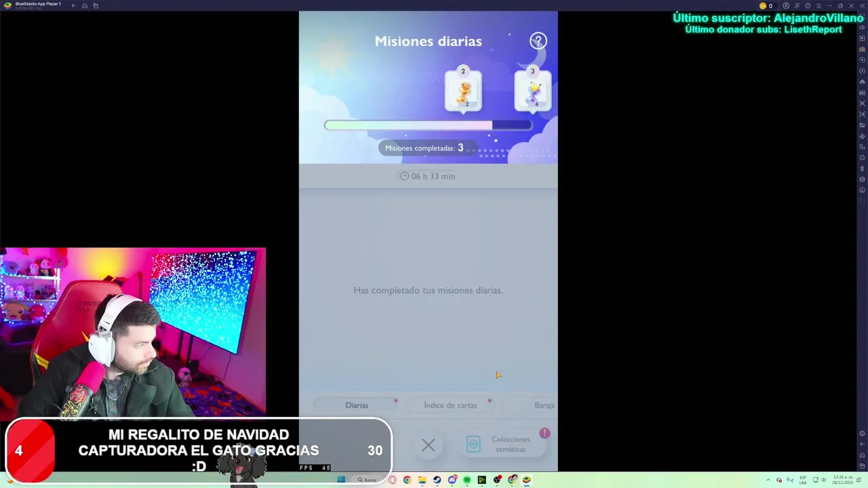Click the screenshot icon in BlueStacks sidebar
The height and width of the screenshot is (488, 868).
tap(862, 103)
